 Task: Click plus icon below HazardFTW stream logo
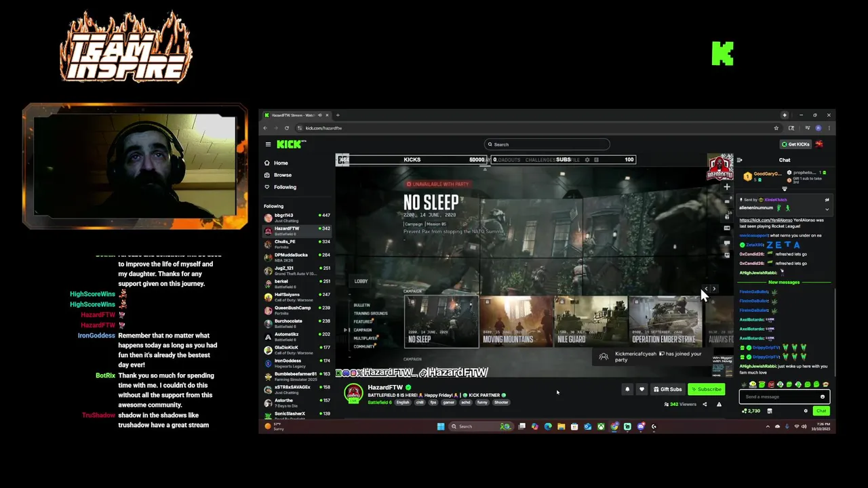click(726, 186)
